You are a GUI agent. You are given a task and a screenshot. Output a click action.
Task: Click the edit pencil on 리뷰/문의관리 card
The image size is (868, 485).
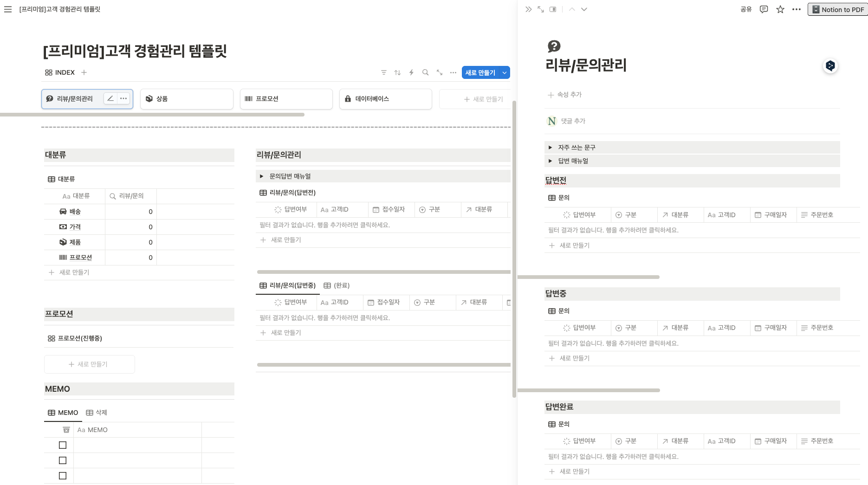(110, 98)
